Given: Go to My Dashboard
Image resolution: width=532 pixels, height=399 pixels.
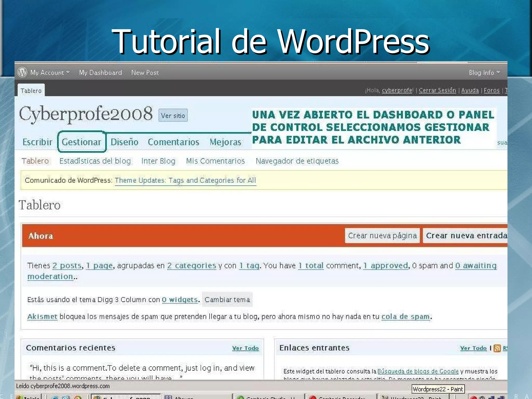Looking at the screenshot, I should pos(101,73).
